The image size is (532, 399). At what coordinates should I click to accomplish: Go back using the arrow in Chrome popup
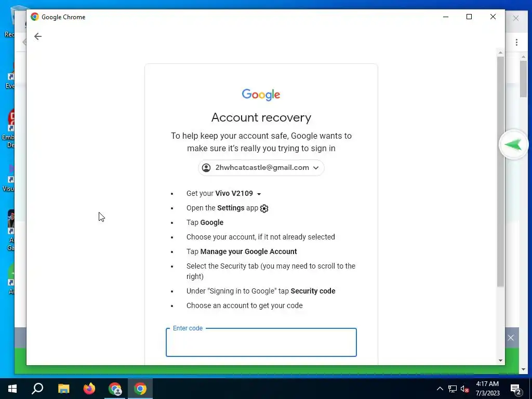point(37,36)
